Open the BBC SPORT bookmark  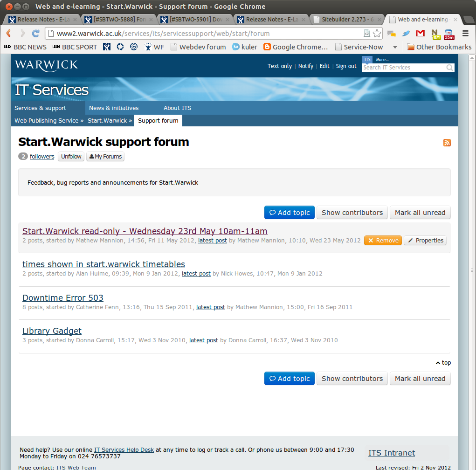(75, 47)
